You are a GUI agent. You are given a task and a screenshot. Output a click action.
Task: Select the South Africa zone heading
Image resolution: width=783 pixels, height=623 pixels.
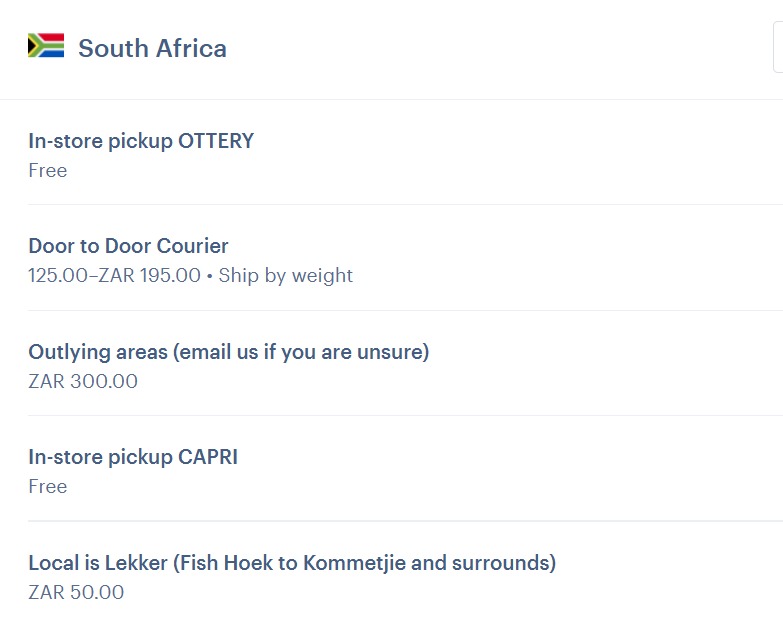(x=152, y=48)
